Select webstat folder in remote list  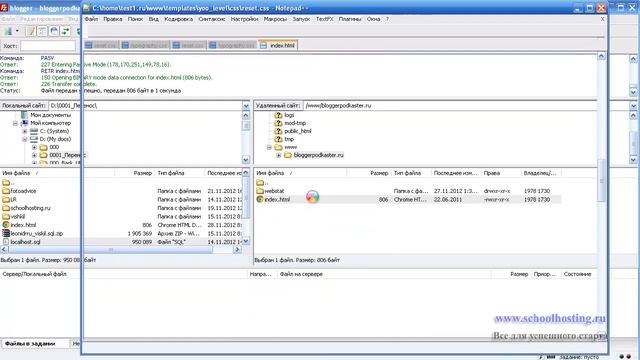[274, 191]
